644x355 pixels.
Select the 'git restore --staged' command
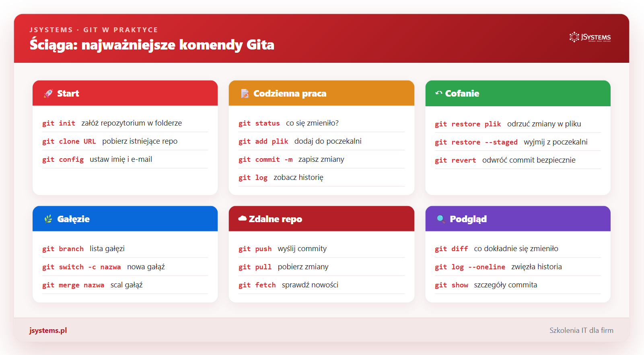coord(476,142)
